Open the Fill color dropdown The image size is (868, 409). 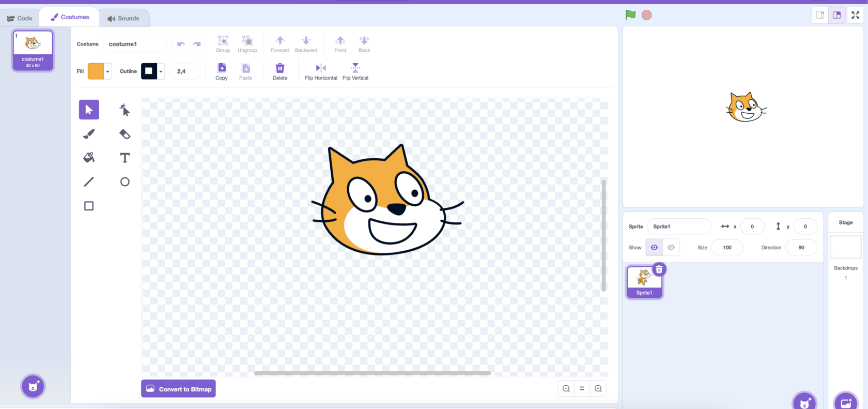[x=100, y=71]
